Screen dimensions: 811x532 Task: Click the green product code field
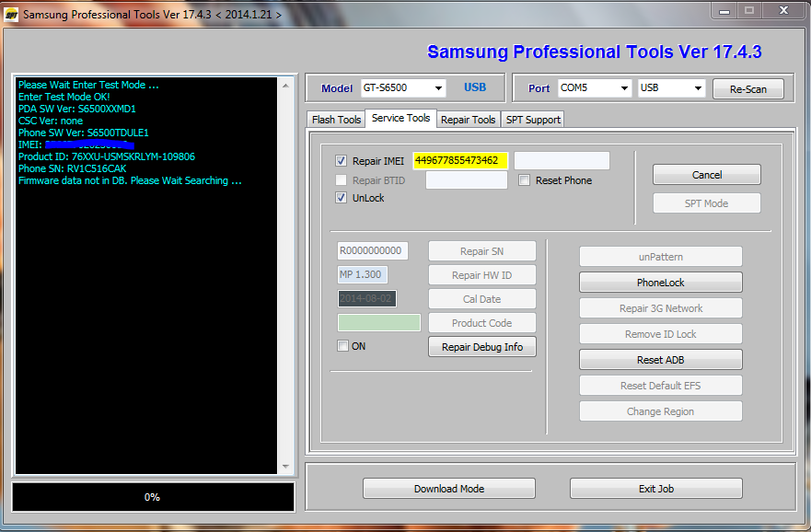(x=379, y=323)
